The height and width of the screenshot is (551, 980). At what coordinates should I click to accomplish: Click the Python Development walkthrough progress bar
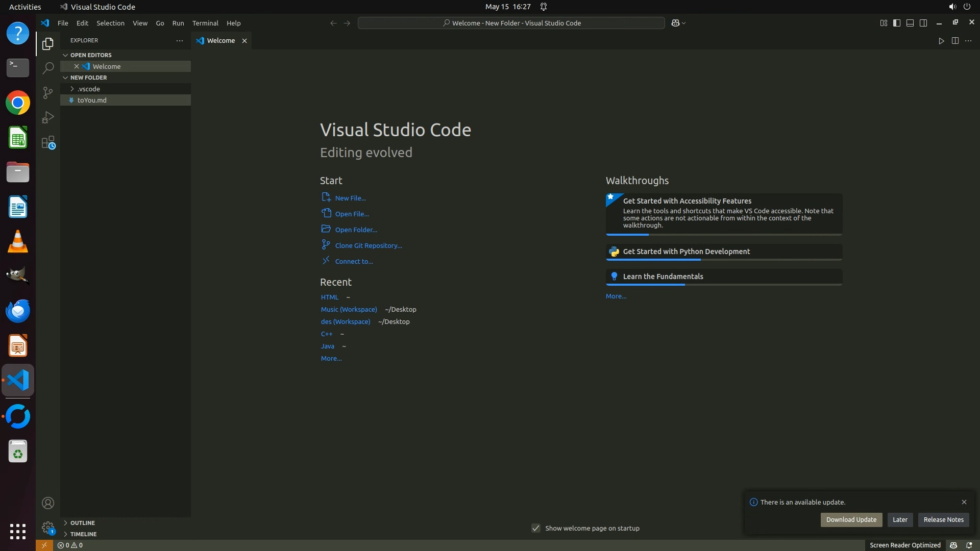click(723, 260)
